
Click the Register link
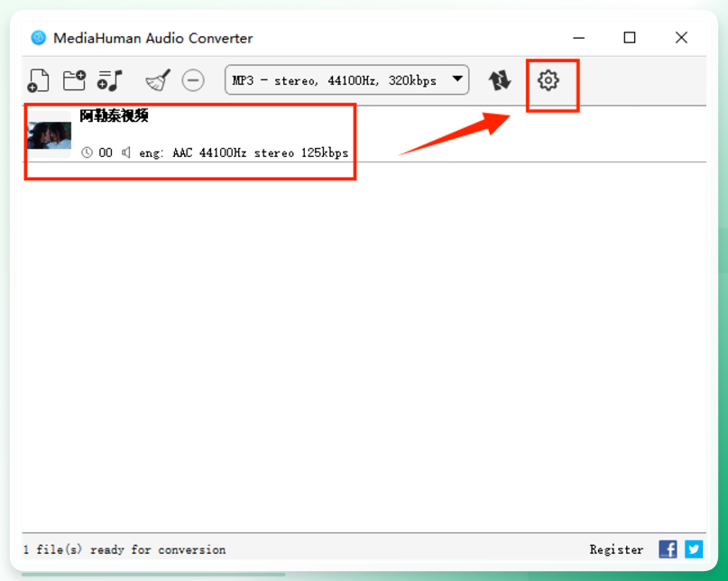tap(616, 549)
